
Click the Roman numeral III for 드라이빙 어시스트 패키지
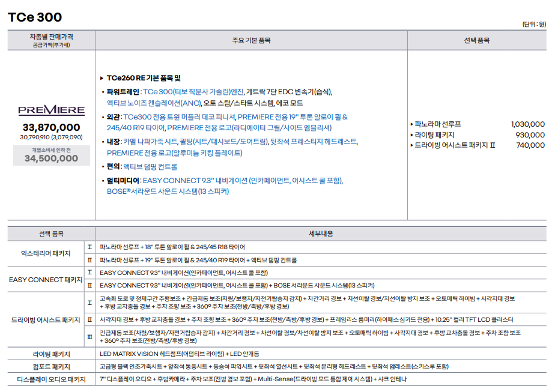click(x=89, y=337)
